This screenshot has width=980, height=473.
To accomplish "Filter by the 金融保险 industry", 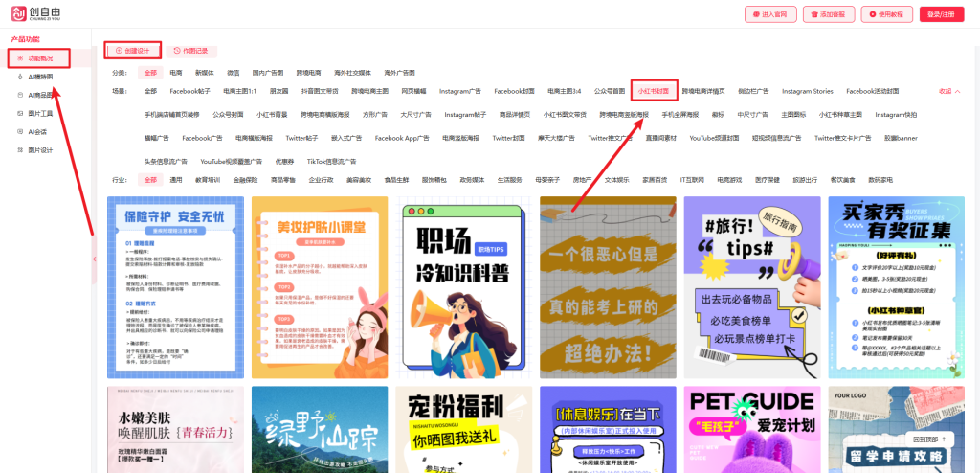I will coord(245,180).
